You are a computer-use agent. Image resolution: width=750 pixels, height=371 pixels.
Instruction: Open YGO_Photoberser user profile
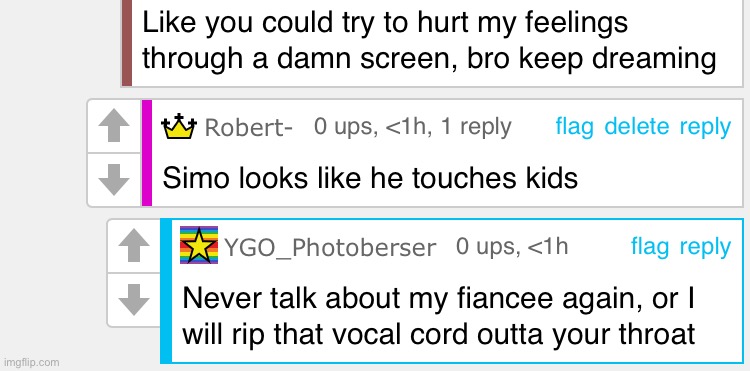pos(330,248)
